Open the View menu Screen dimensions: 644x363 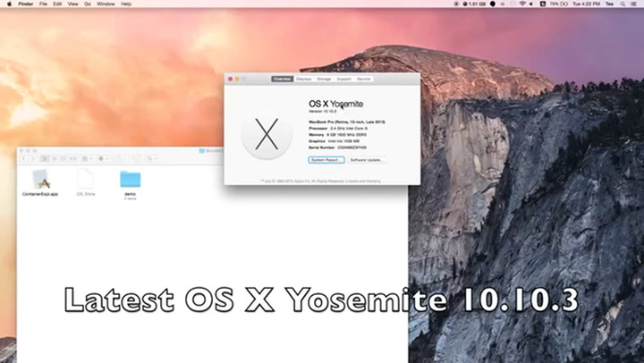pos(72,4)
